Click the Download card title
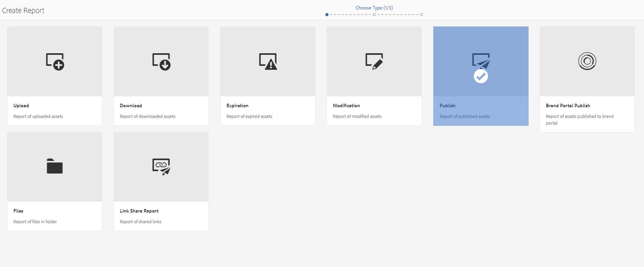The image size is (644, 267). point(131,106)
